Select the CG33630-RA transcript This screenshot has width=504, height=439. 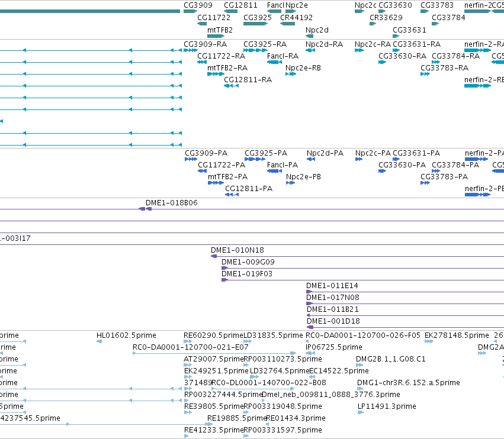click(382, 62)
